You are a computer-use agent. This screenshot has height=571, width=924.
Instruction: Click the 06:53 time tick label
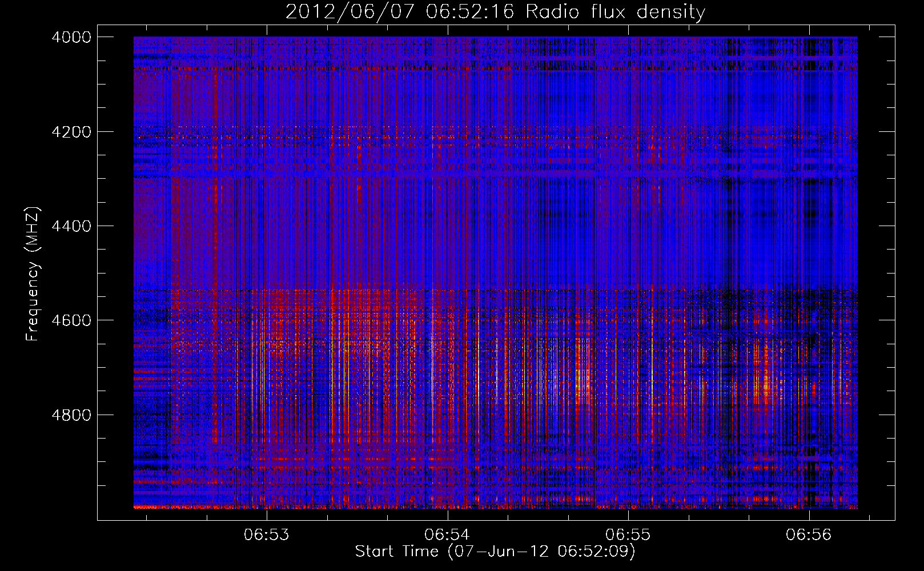tap(267, 535)
